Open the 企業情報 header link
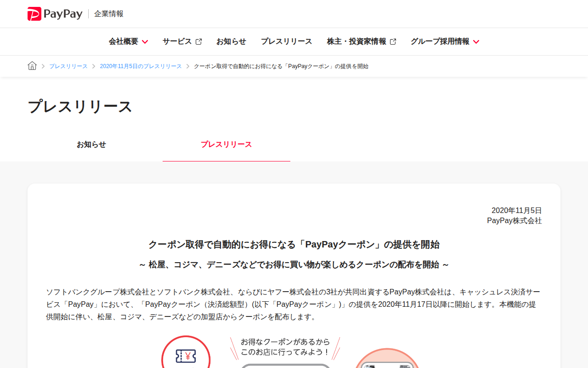Viewport: 588px width, 368px height. [x=109, y=14]
